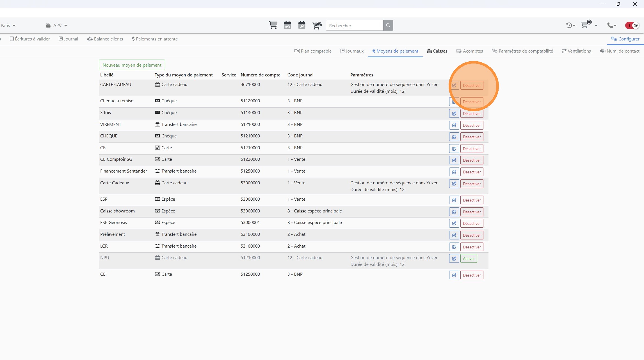Edit the VIREMENT payment method
This screenshot has height=360, width=644.
coord(454,125)
